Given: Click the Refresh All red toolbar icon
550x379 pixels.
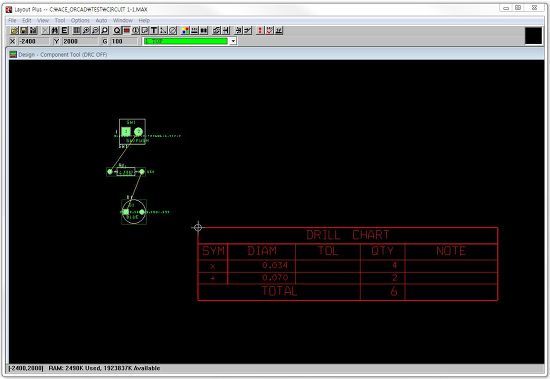Looking at the screenshot, I should click(x=260, y=31).
